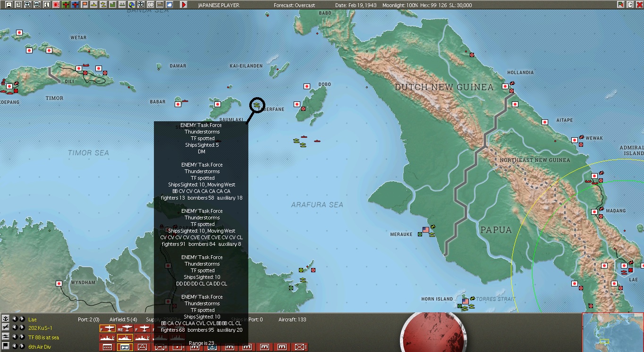
Task: Click the flag icon beside 6th Air Div
Action: pyautogui.click(x=6, y=346)
